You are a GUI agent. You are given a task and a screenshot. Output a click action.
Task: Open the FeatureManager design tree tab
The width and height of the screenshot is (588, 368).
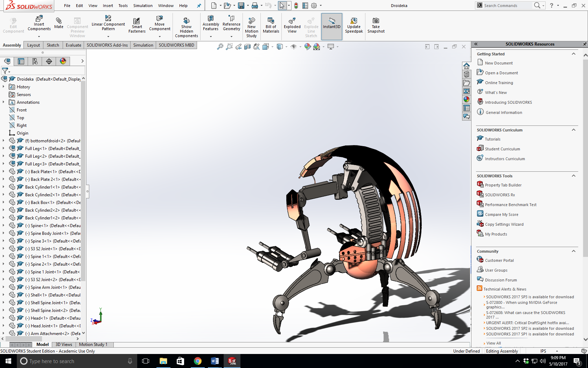7,61
